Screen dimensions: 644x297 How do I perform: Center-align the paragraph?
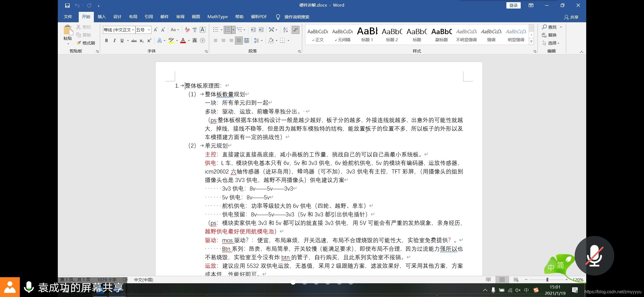[x=223, y=41]
